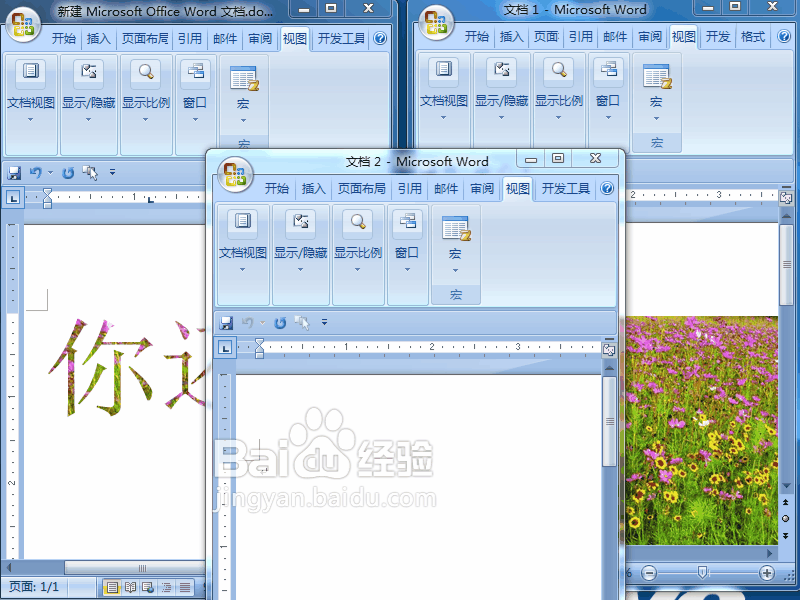Click Save on 文档 2 Quick Access Toolbar
800x600 pixels.
(x=227, y=322)
